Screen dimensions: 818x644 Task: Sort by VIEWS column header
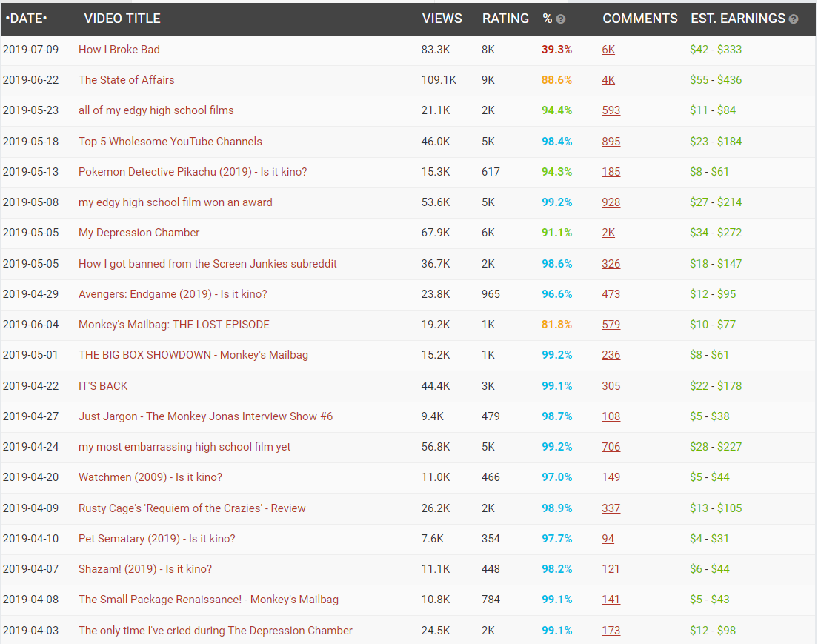click(442, 19)
